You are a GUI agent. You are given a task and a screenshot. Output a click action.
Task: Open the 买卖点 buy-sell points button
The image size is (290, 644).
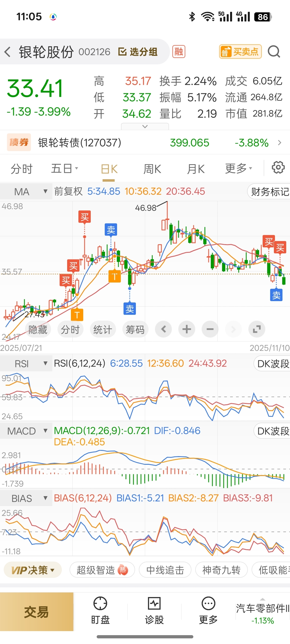(240, 52)
